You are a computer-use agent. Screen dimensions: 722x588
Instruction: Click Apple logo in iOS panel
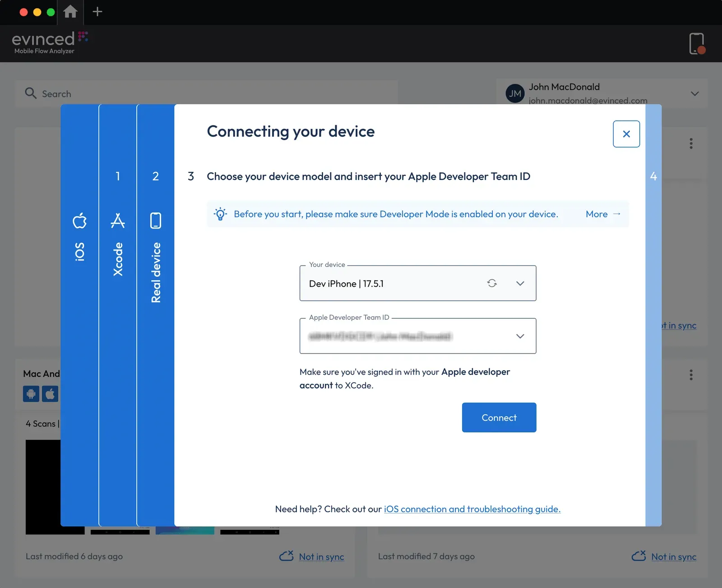click(79, 220)
